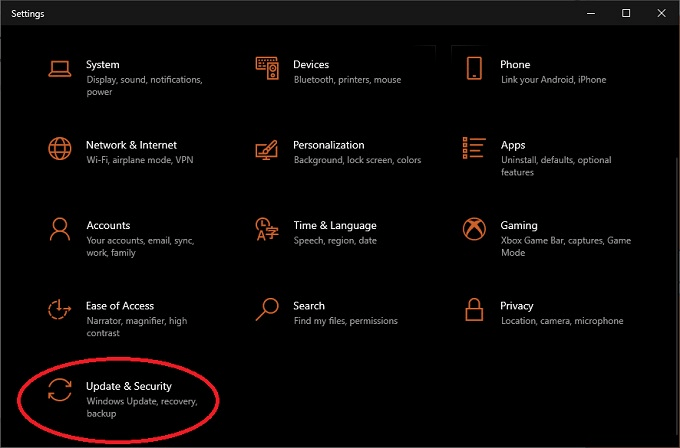
Task: Click the Network & Internet globe icon
Action: point(60,149)
